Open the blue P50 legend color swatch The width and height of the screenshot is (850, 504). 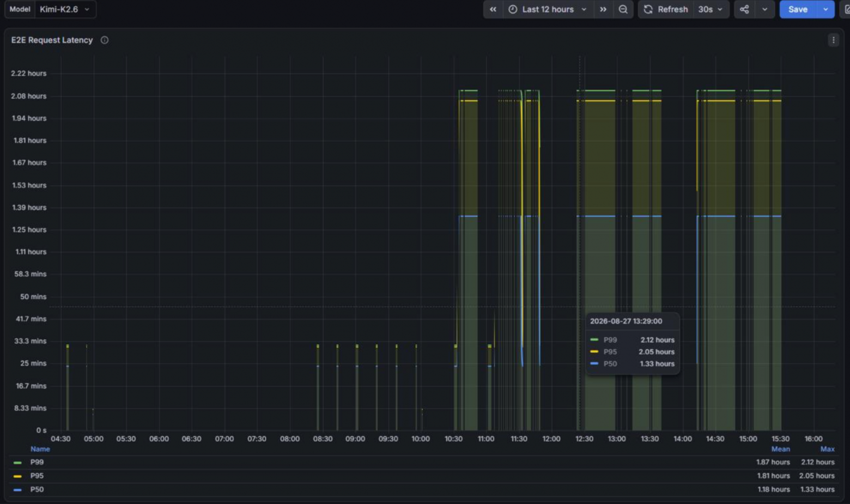pos(17,490)
